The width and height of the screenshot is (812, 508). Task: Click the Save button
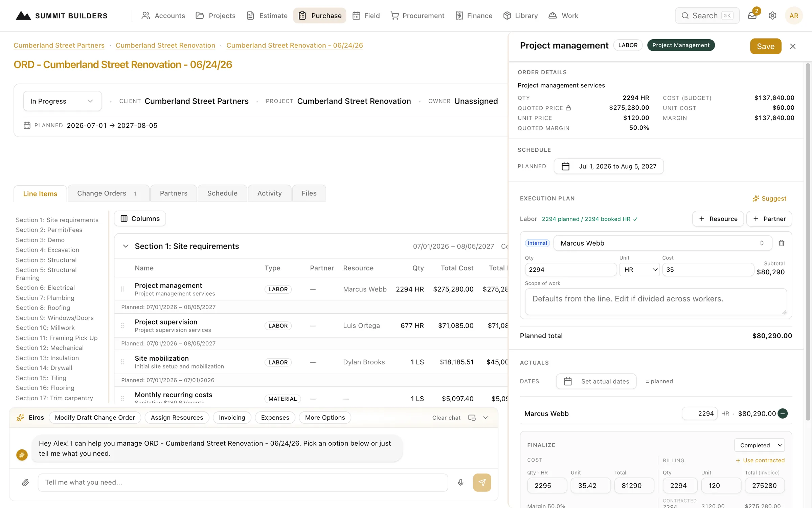point(766,46)
